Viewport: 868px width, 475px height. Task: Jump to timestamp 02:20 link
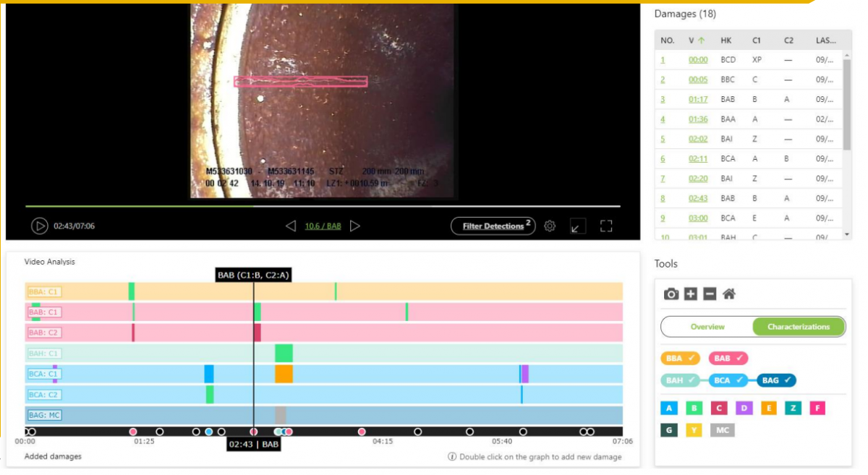point(698,179)
